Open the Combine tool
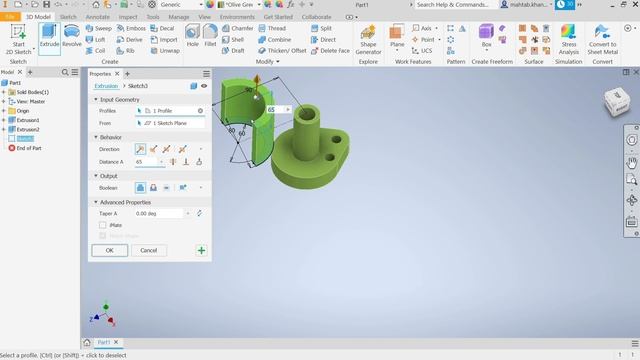This screenshot has height=360, width=640. click(275, 40)
